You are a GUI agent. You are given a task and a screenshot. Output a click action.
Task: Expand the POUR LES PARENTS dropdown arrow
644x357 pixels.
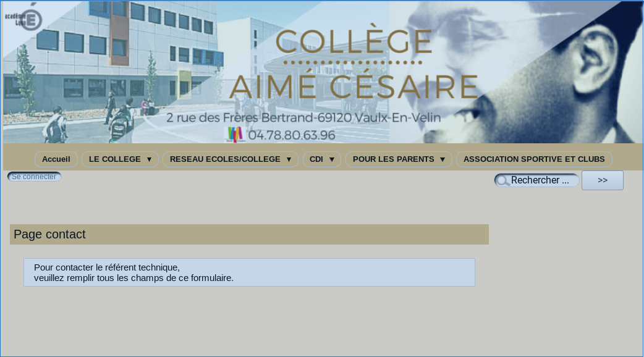pyautogui.click(x=443, y=159)
